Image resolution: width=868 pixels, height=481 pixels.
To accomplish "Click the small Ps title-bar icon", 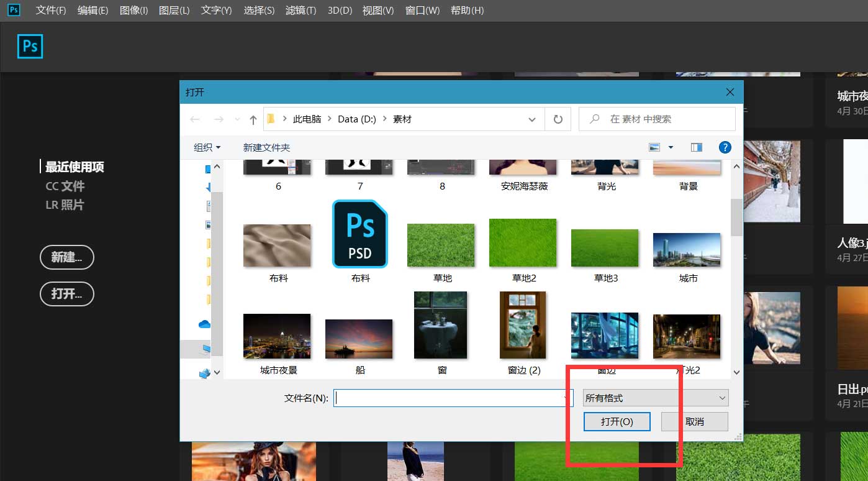I will pos(14,10).
